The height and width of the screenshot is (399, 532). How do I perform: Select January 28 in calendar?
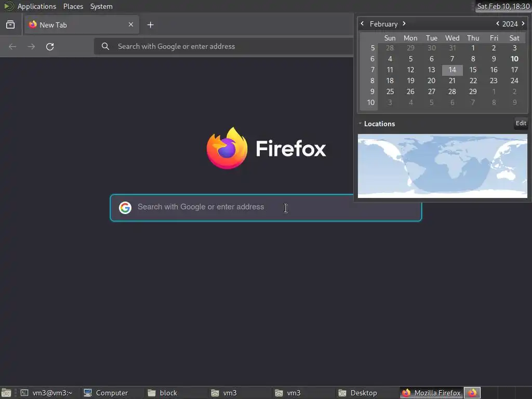[x=390, y=48]
